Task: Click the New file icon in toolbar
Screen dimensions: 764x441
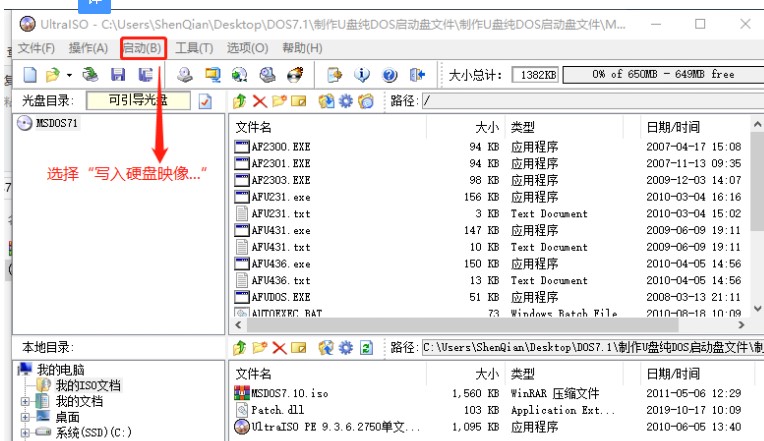Action: 30,75
